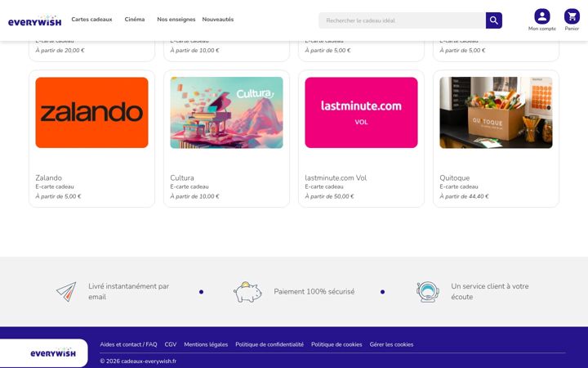
Task: Click the Panier label
Action: pos(572,29)
